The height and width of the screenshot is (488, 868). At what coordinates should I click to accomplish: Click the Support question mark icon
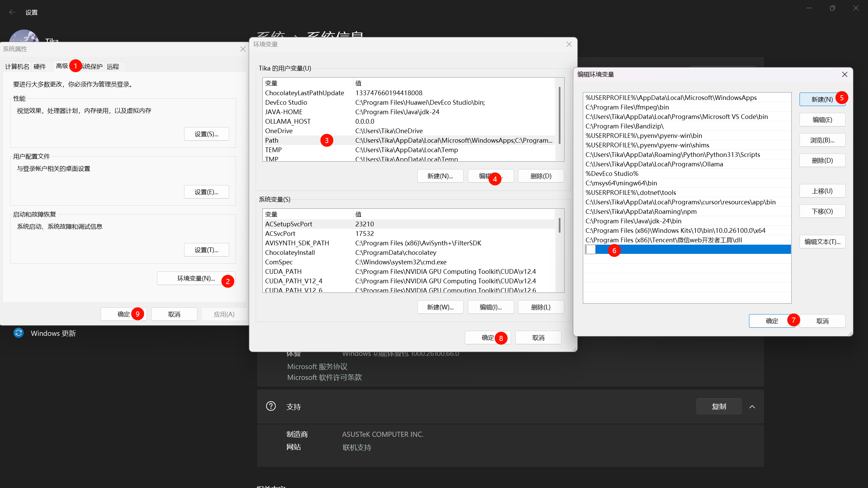271,406
